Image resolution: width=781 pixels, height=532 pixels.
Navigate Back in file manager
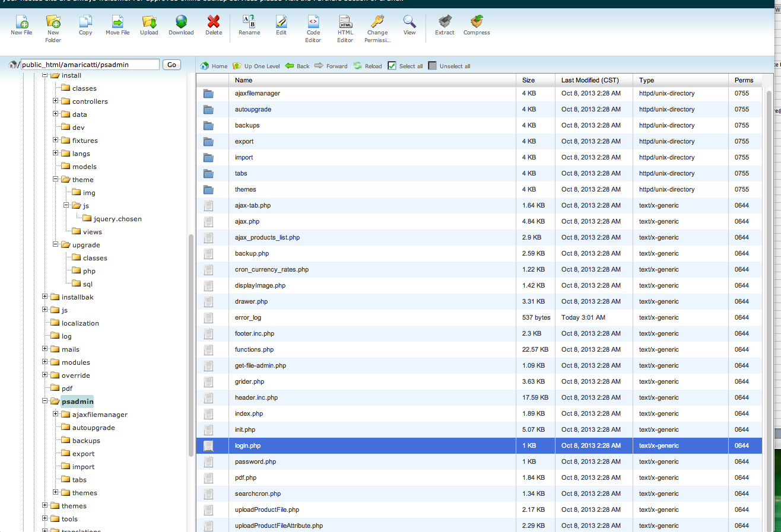coord(297,66)
